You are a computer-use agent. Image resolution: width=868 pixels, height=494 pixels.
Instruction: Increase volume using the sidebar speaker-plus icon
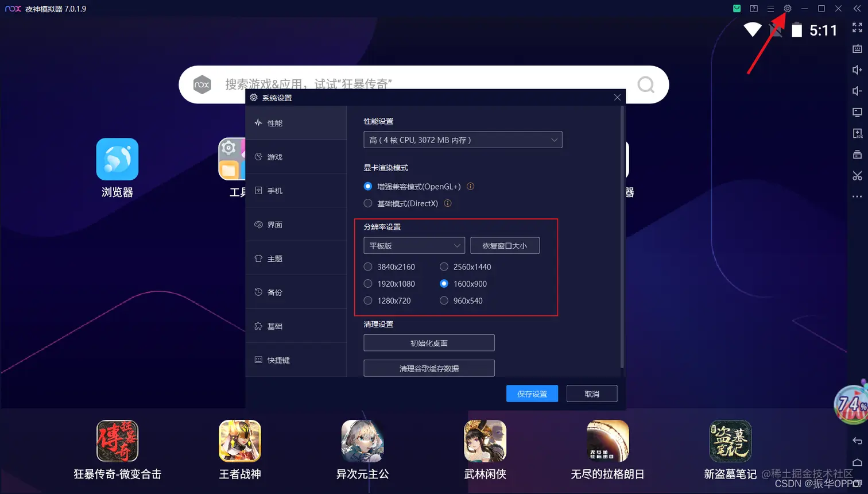[857, 70]
